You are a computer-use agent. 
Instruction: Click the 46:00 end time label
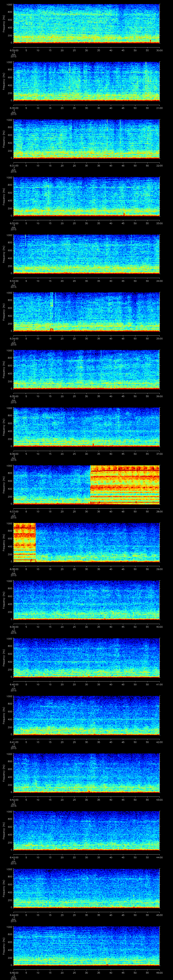[x=159, y=972]
